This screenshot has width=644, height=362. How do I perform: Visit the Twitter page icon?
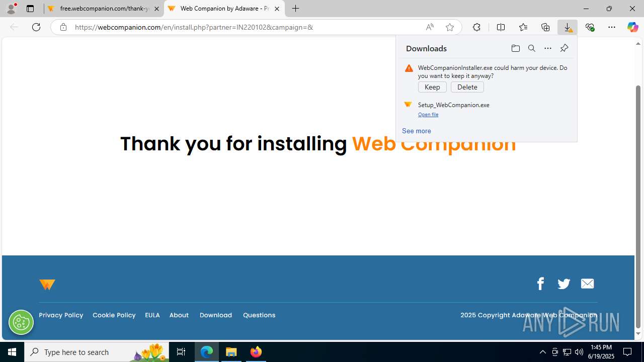tap(563, 284)
